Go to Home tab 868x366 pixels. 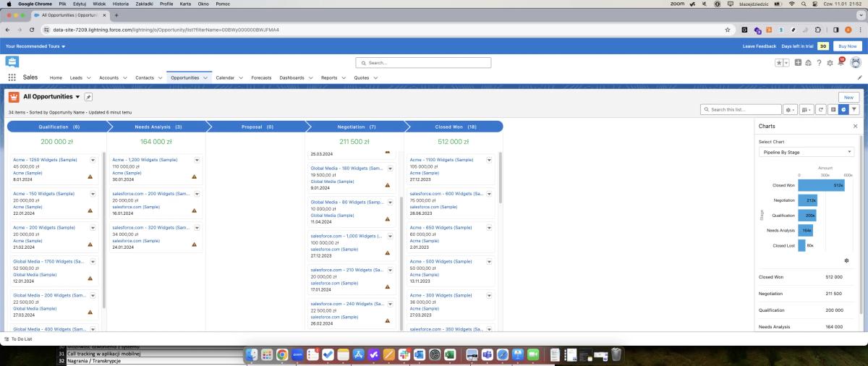(56, 77)
